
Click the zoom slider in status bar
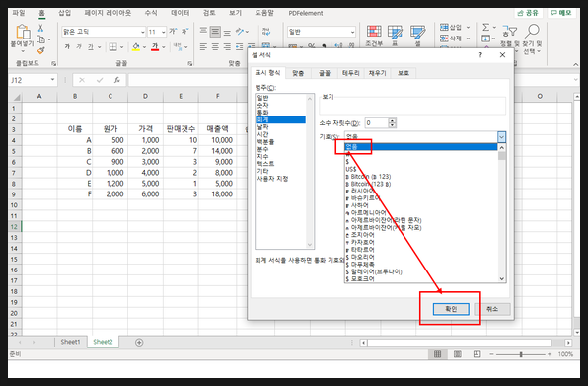click(521, 354)
